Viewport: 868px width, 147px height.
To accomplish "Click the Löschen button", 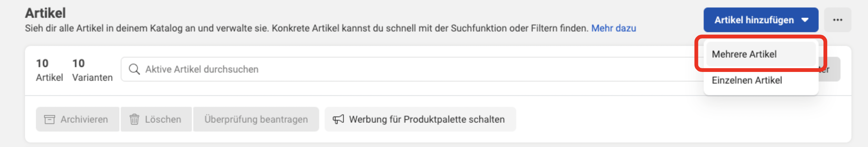I will 156,119.
